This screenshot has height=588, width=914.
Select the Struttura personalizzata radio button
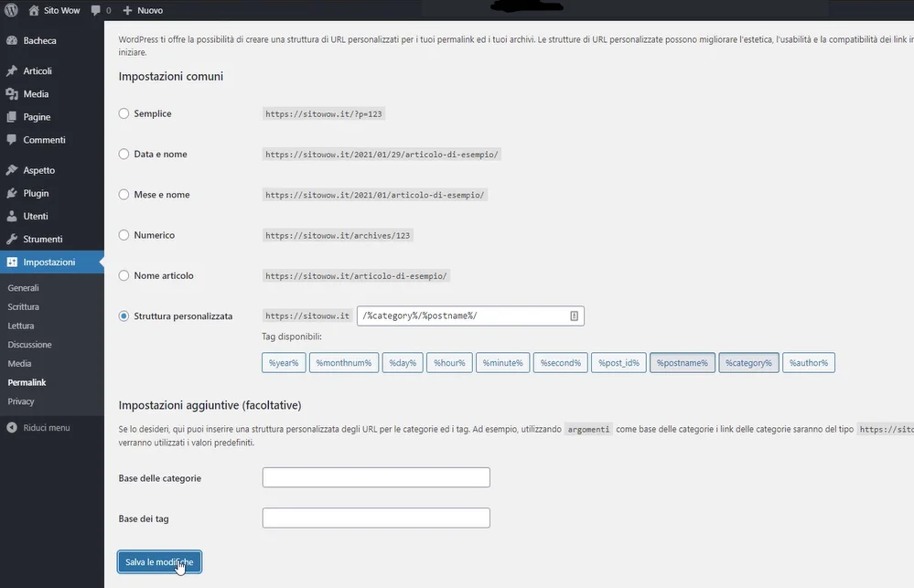[124, 315]
